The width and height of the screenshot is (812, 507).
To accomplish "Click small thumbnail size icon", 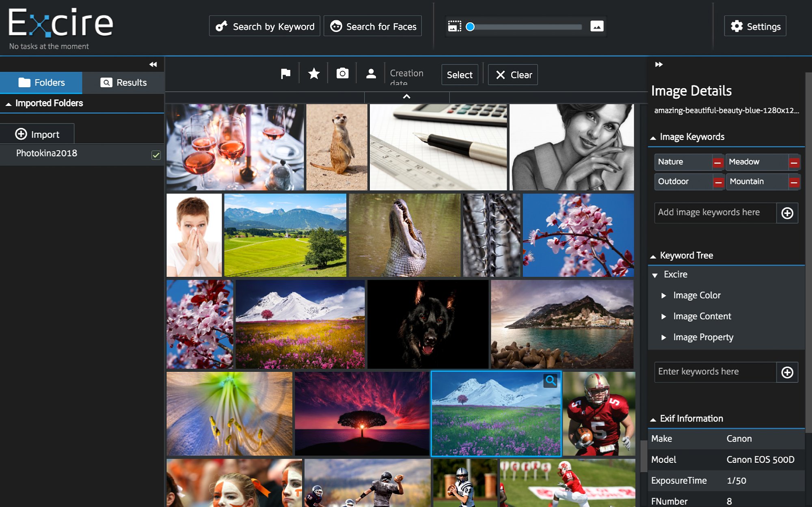I will click(x=454, y=26).
